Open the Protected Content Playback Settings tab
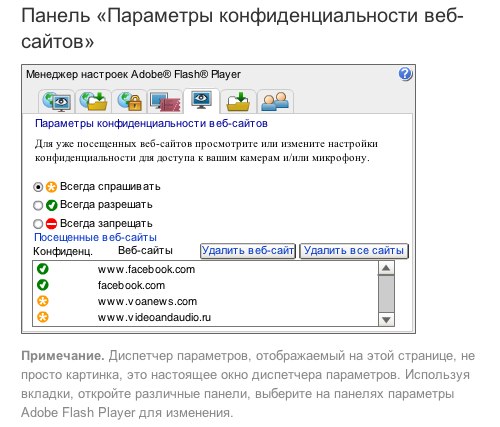Image resolution: width=500 pixels, height=427 pixels. point(165,101)
